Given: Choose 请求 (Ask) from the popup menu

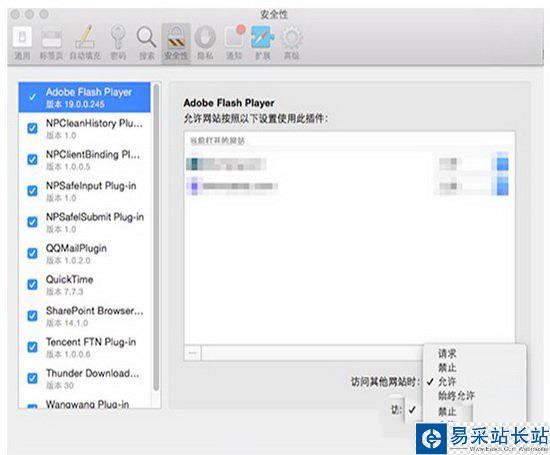Looking at the screenshot, I should coord(447,354).
